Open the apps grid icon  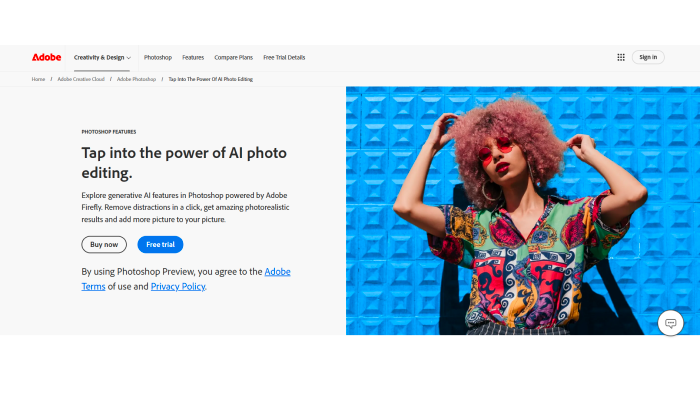621,57
